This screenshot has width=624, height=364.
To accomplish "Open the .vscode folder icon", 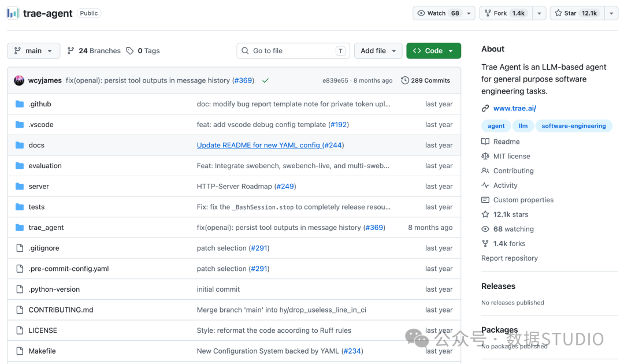I will tap(20, 125).
